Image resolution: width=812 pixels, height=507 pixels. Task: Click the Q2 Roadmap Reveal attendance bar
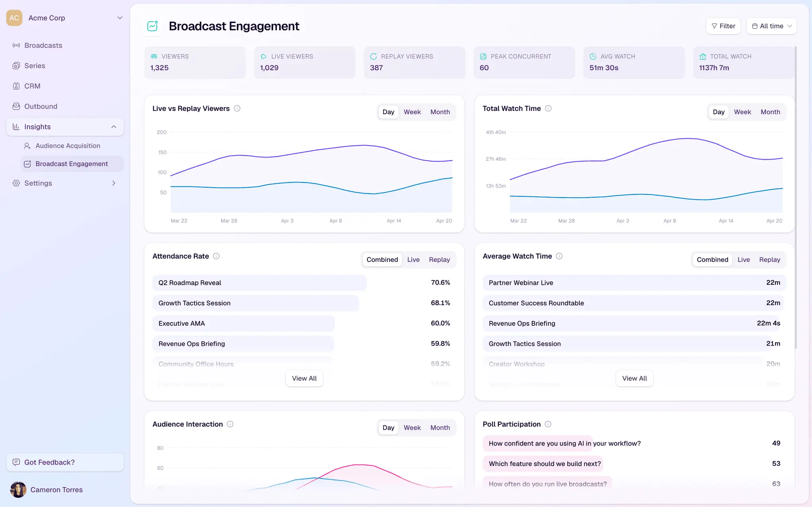(260, 283)
